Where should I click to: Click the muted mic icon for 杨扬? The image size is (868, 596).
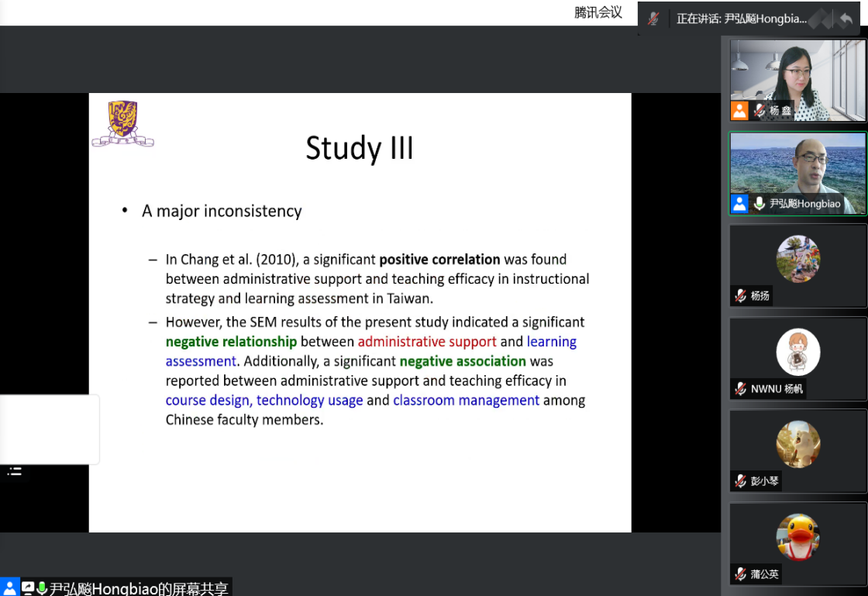coord(741,296)
